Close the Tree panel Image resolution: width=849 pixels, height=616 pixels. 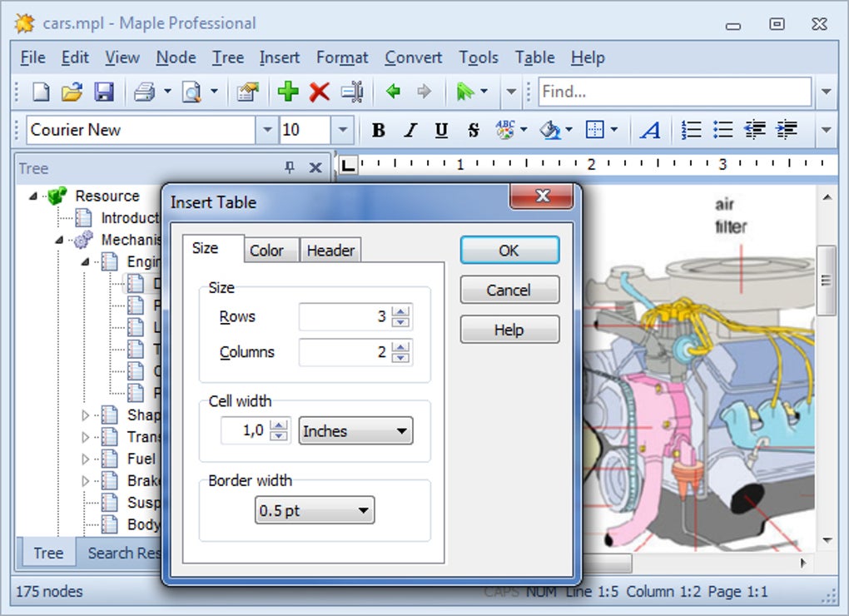[315, 168]
